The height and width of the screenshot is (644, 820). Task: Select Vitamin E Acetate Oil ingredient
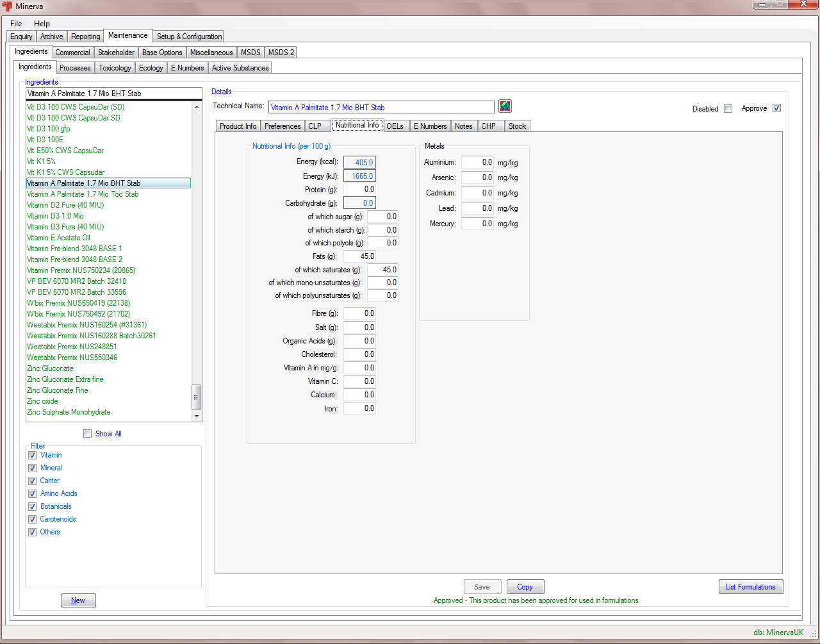click(58, 238)
